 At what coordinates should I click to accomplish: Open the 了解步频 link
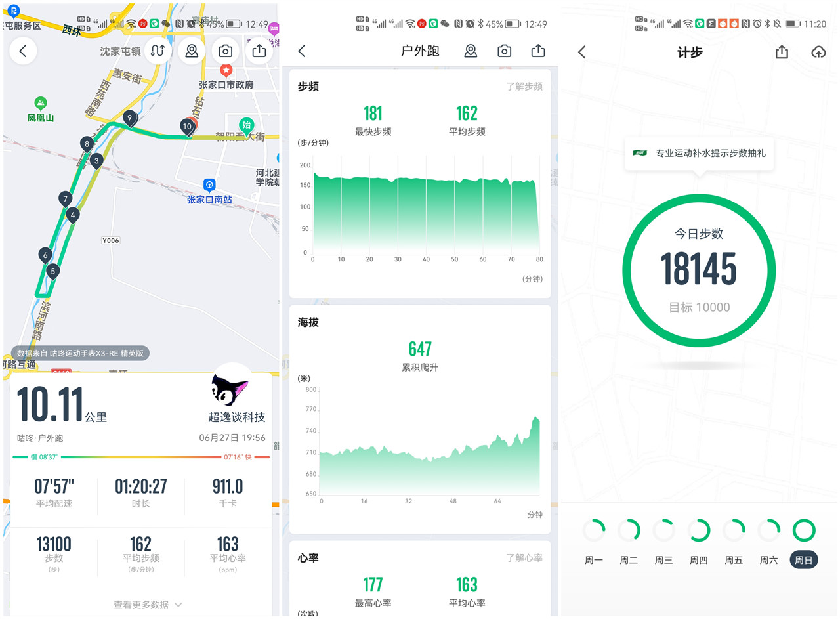point(524,86)
